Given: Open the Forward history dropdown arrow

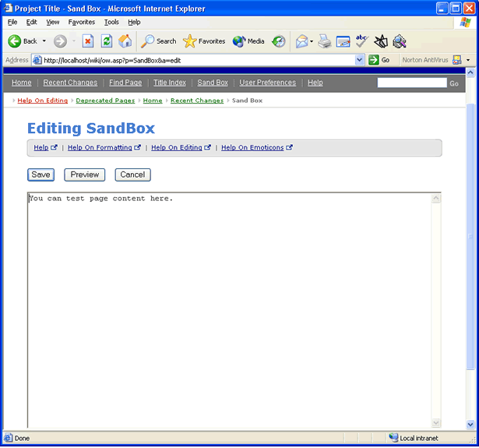Looking at the screenshot, I should click(74, 41).
